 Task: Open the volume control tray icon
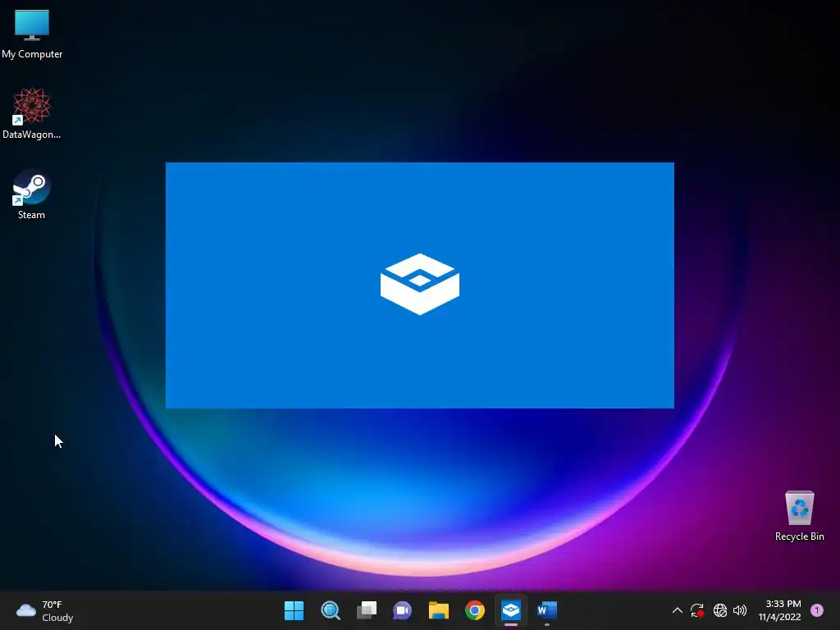point(740,610)
